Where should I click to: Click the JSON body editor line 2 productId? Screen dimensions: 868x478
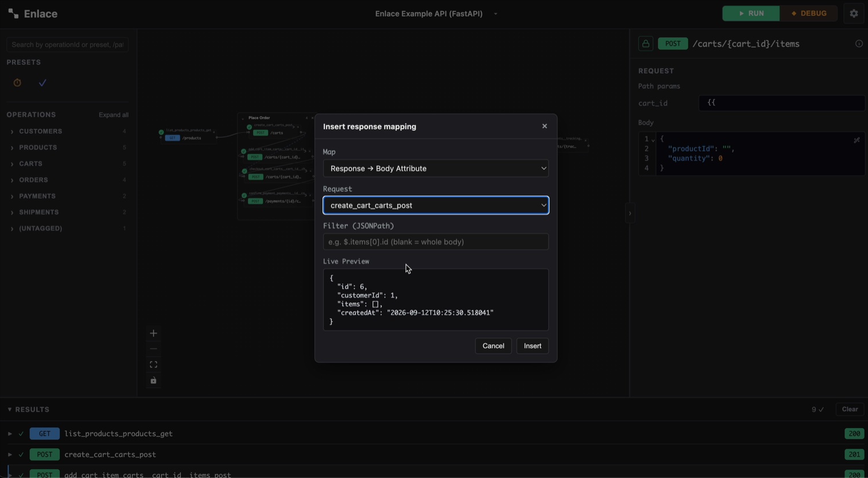pos(701,149)
